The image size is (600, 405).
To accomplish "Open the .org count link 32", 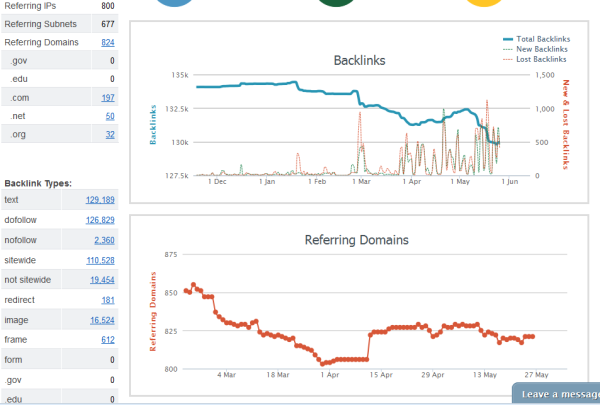I will (110, 134).
